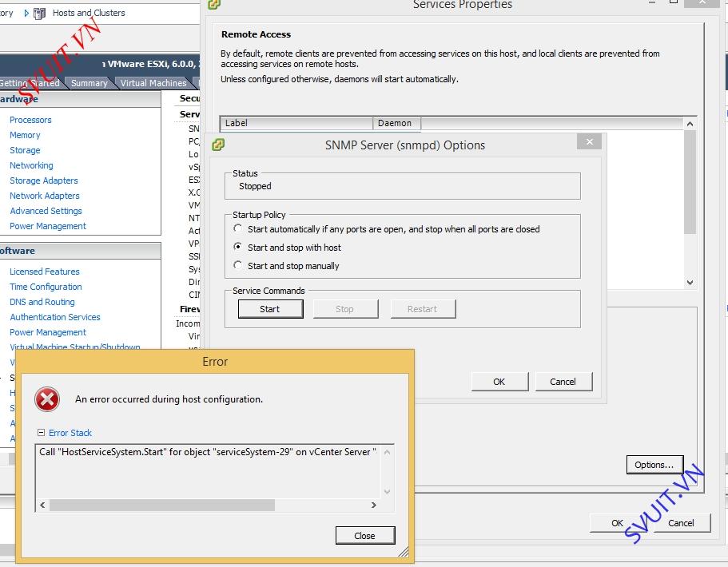Viewport: 728px width, 567px height.
Task: Click the vSphere icon in Services Properties title bar
Action: tap(214, 4)
